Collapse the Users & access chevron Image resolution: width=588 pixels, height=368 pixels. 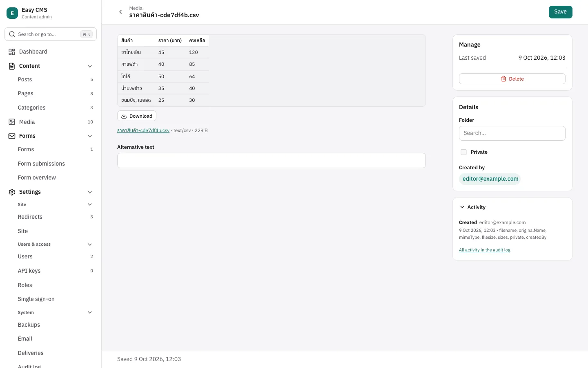pos(90,245)
